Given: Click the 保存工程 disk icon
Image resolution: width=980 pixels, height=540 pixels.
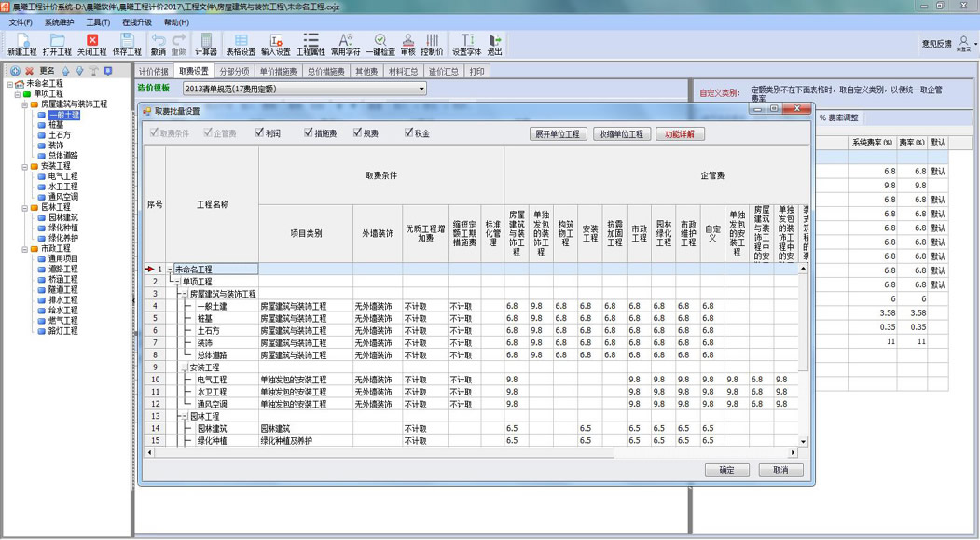Looking at the screenshot, I should (127, 41).
